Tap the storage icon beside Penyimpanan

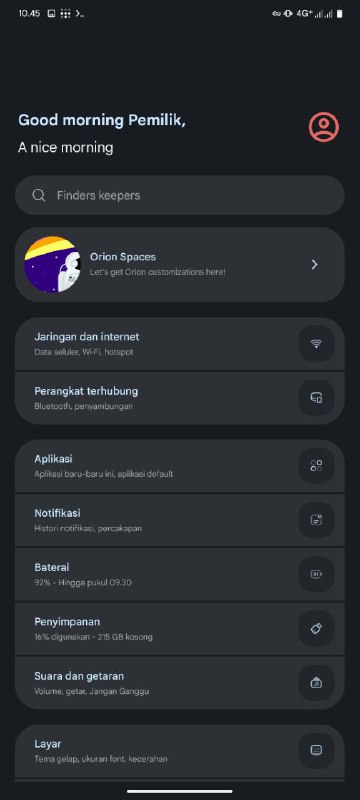[316, 629]
